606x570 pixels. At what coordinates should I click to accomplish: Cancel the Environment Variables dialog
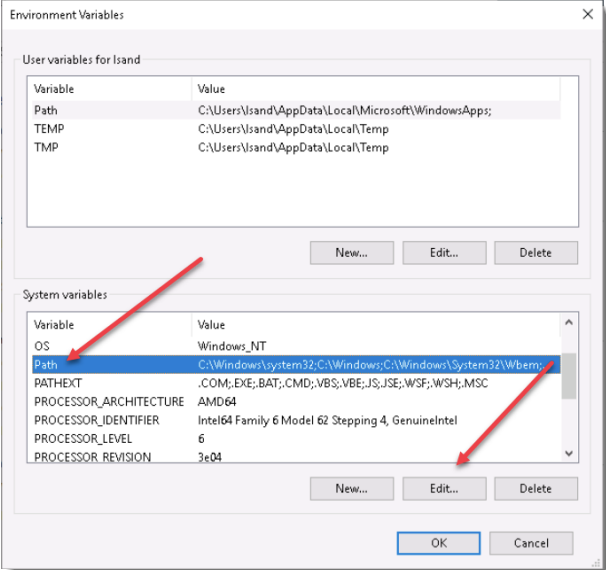pyautogui.click(x=531, y=543)
